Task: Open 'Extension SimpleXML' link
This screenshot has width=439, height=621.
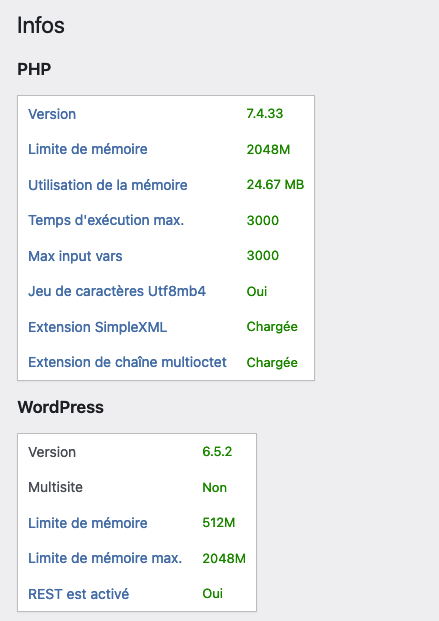Action: [x=97, y=327]
